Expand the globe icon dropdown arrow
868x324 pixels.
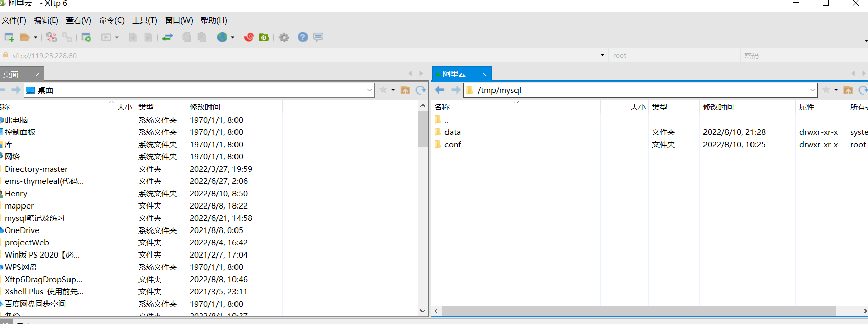(233, 37)
